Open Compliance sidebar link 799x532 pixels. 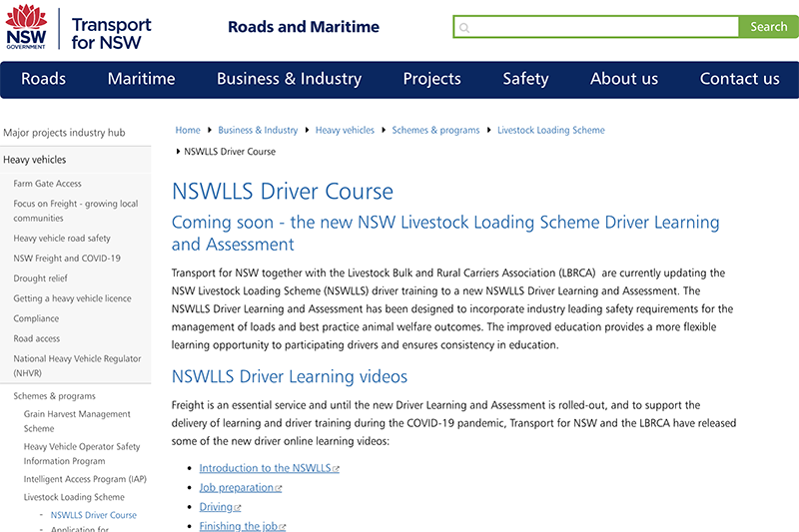(36, 318)
